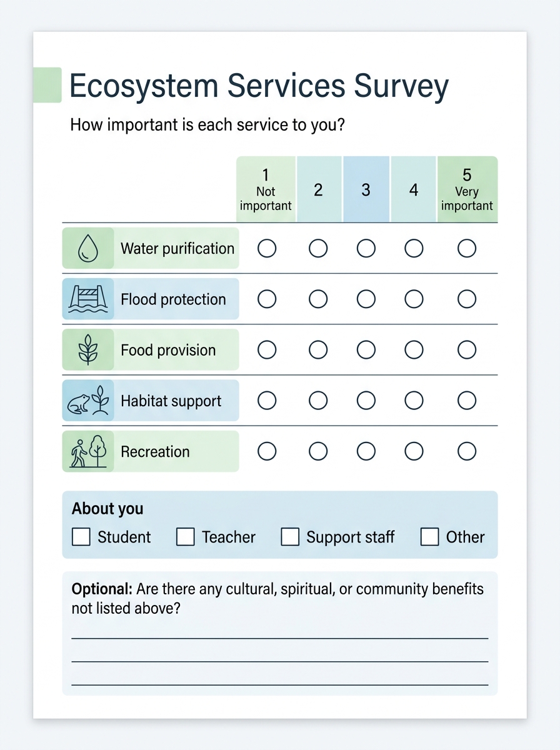Rate Recreation as 2
This screenshot has height=750, width=560.
coord(318,451)
